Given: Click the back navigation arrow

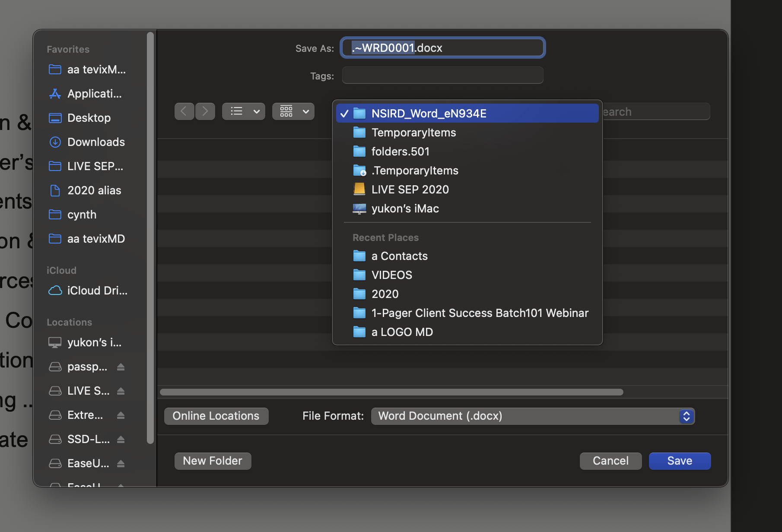Looking at the screenshot, I should 184,111.
